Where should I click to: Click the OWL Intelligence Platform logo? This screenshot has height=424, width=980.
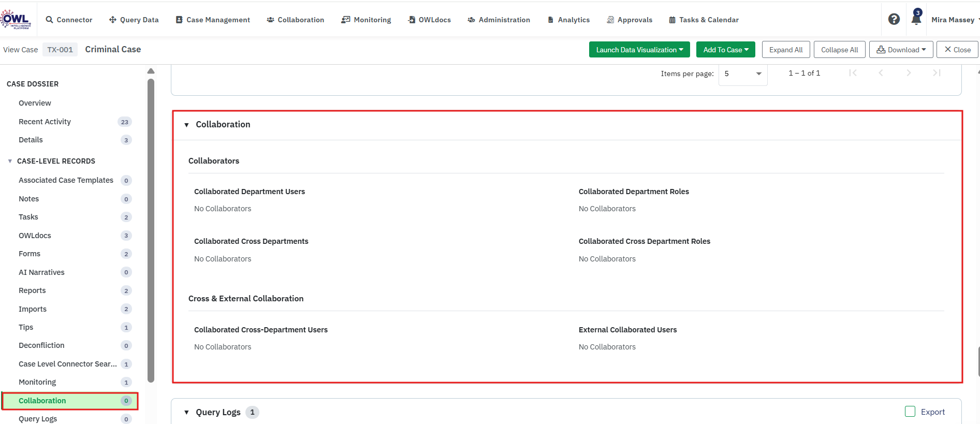tap(16, 19)
